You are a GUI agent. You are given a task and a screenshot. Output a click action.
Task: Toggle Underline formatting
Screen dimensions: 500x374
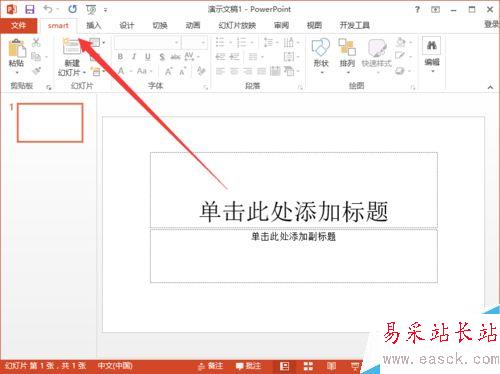click(148, 57)
